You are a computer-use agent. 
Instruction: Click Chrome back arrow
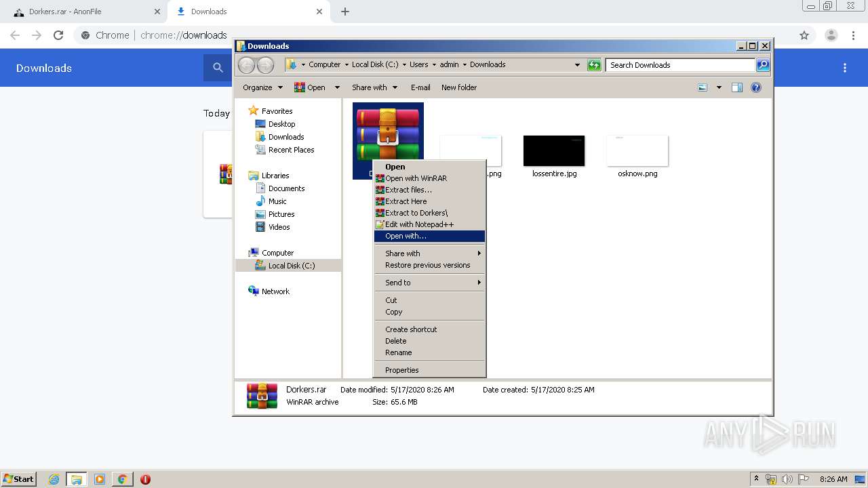15,35
